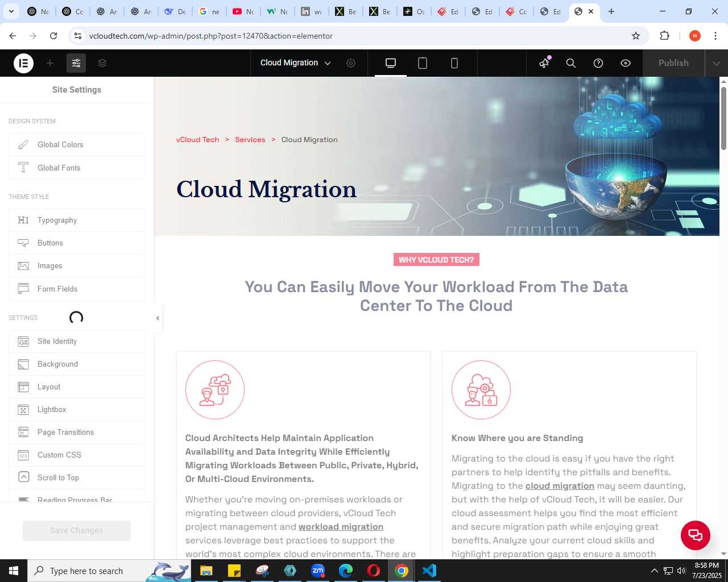
Task: Open the browser extensions puzzle icon
Action: [x=664, y=36]
